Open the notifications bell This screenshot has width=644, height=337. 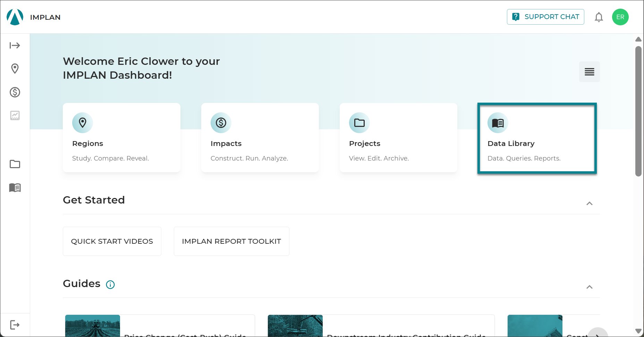click(599, 17)
